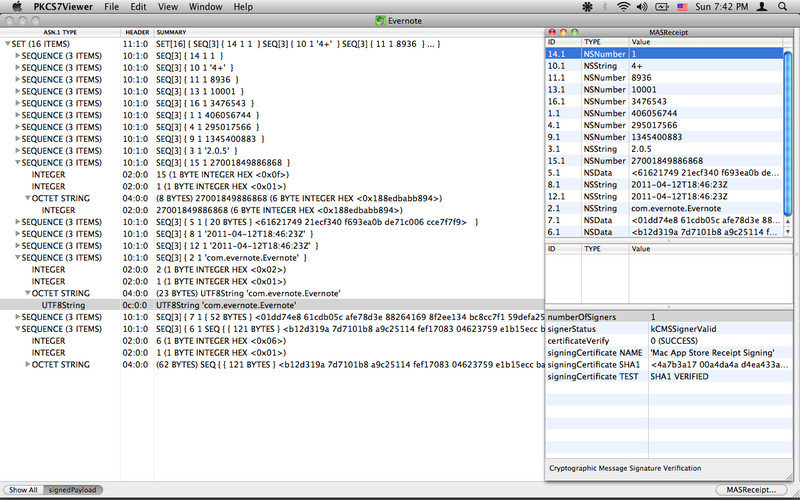Image resolution: width=800 pixels, height=500 pixels.
Task: Click the MASReceipt table vertical scrollbar
Action: click(788, 133)
